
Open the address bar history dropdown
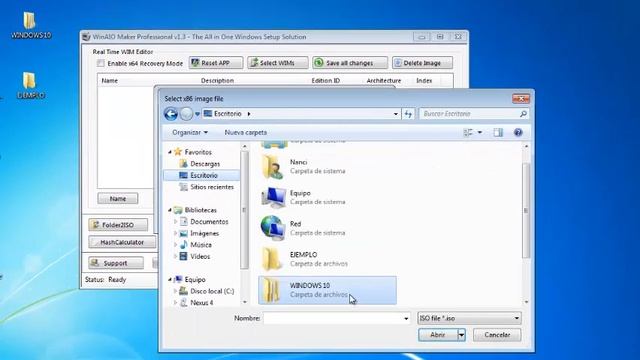pos(396,114)
